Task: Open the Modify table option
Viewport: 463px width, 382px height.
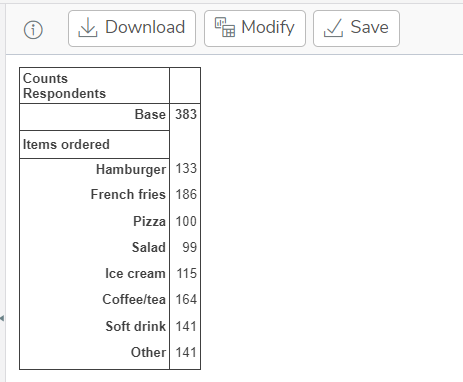Action: 255,28
